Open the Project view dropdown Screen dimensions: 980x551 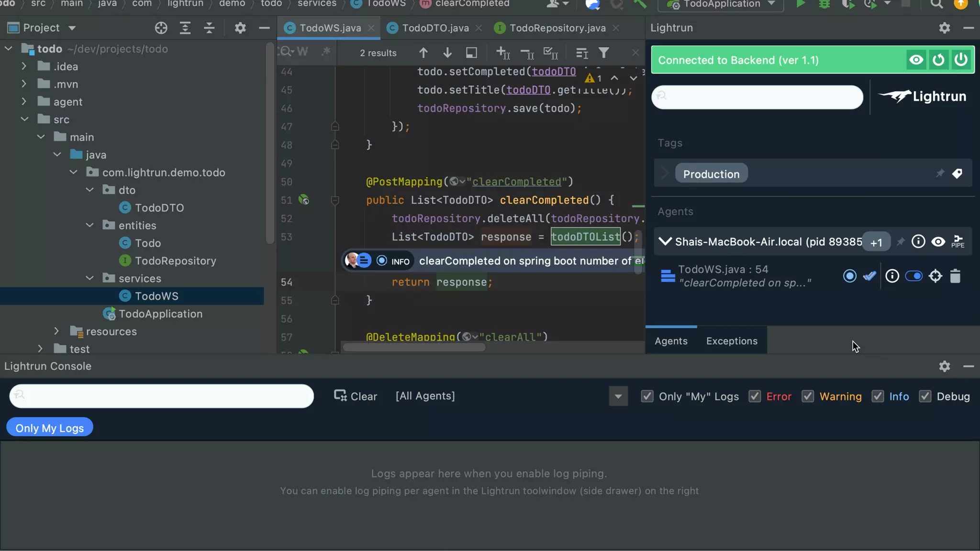point(72,28)
